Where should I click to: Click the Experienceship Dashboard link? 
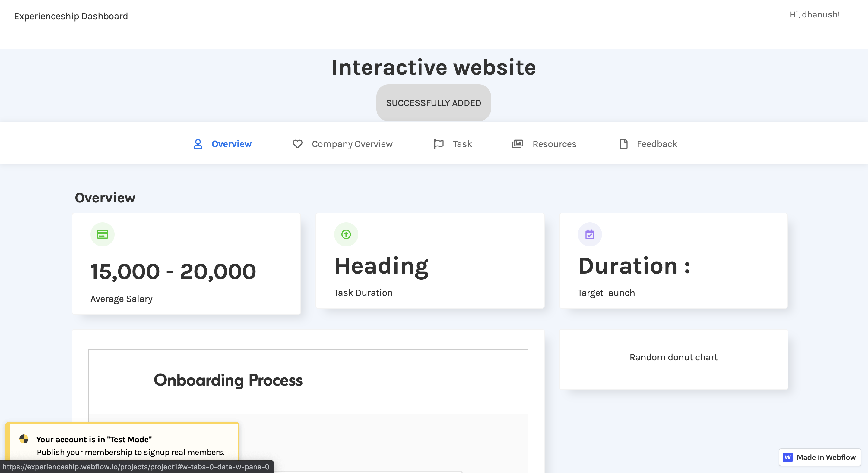(71, 16)
